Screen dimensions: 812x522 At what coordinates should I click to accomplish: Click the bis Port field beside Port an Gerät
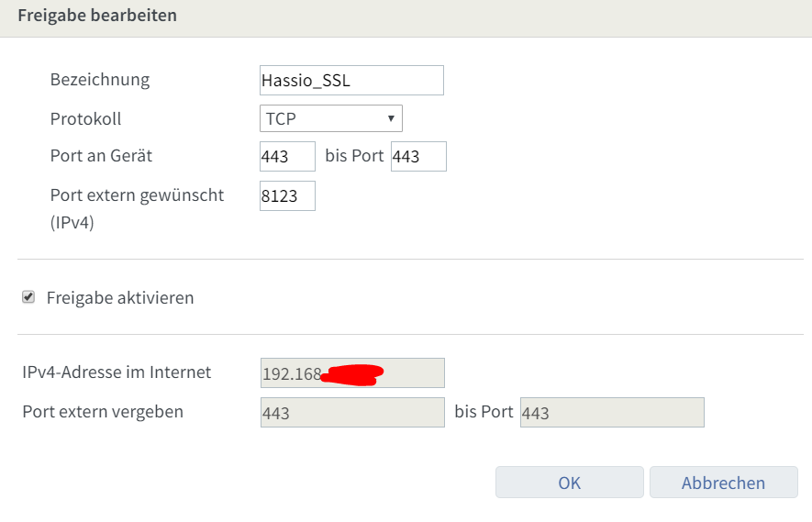[x=418, y=157]
